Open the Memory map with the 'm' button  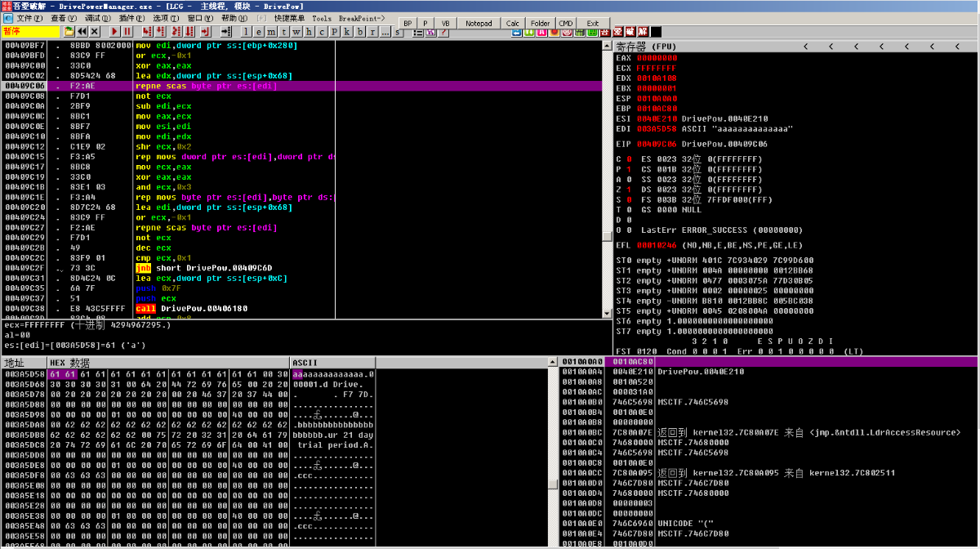271,33
